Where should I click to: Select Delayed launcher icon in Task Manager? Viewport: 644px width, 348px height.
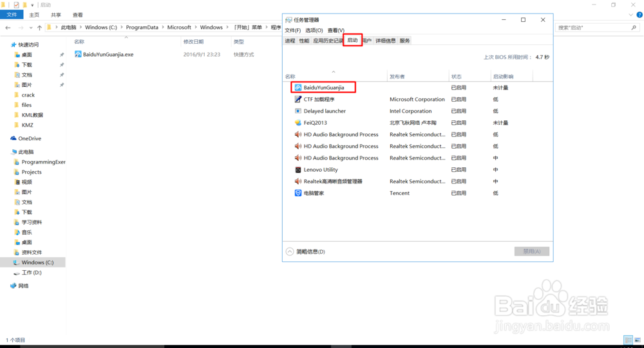[298, 111]
